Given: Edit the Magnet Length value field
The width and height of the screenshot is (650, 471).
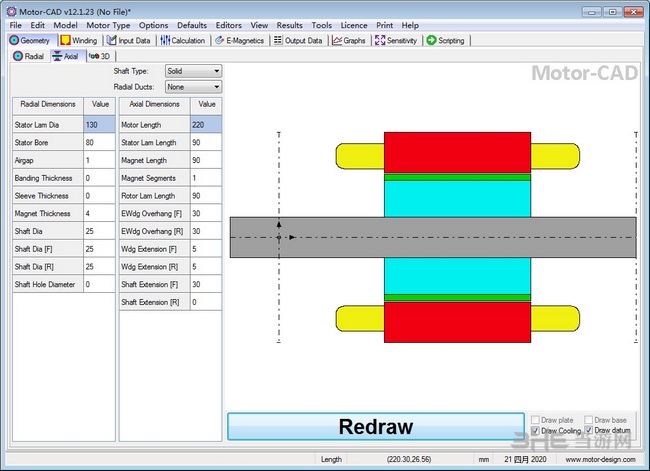Looking at the screenshot, I should pos(206,160).
